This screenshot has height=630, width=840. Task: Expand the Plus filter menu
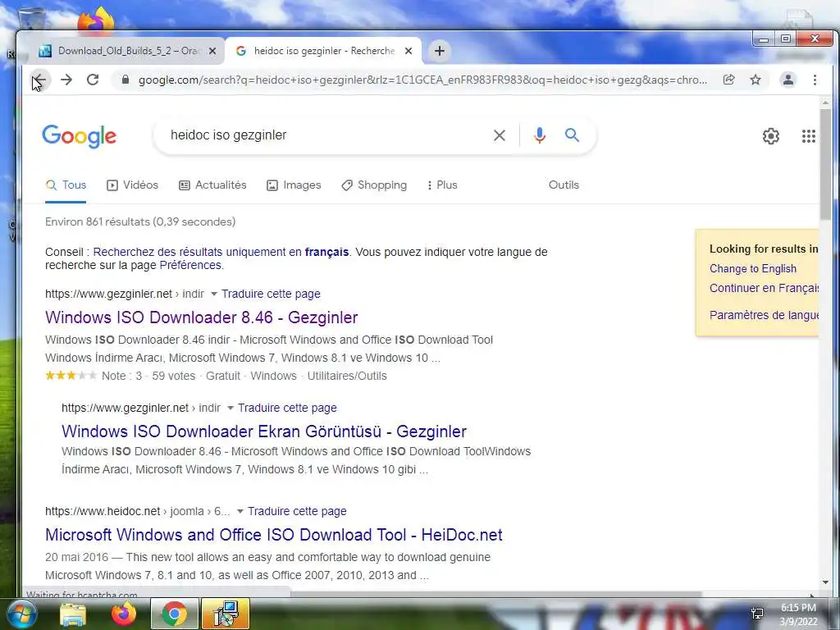442,185
